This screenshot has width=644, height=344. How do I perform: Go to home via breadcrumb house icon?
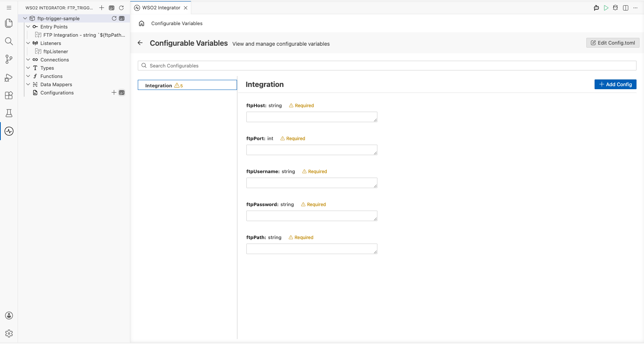pyautogui.click(x=142, y=23)
